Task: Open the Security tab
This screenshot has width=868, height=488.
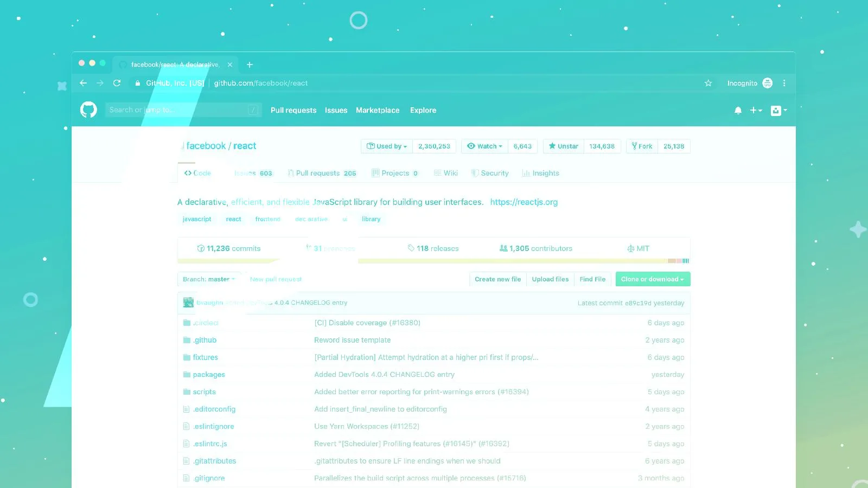Action: pos(490,174)
